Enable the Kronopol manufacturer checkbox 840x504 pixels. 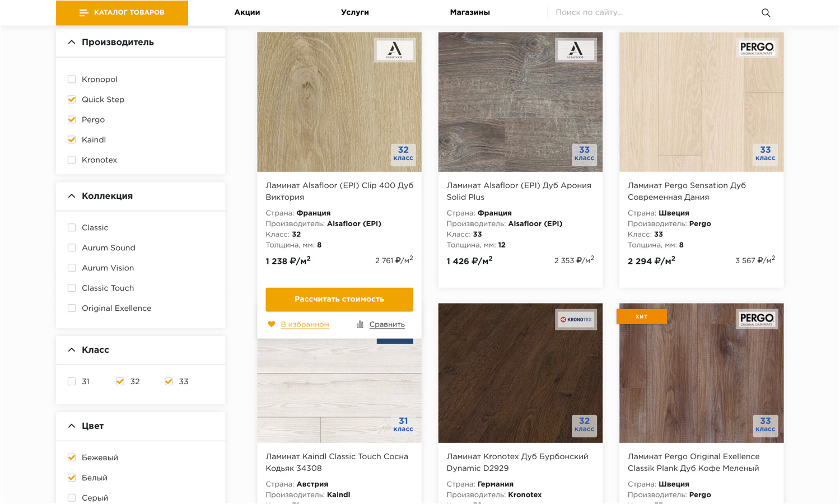pyautogui.click(x=72, y=80)
